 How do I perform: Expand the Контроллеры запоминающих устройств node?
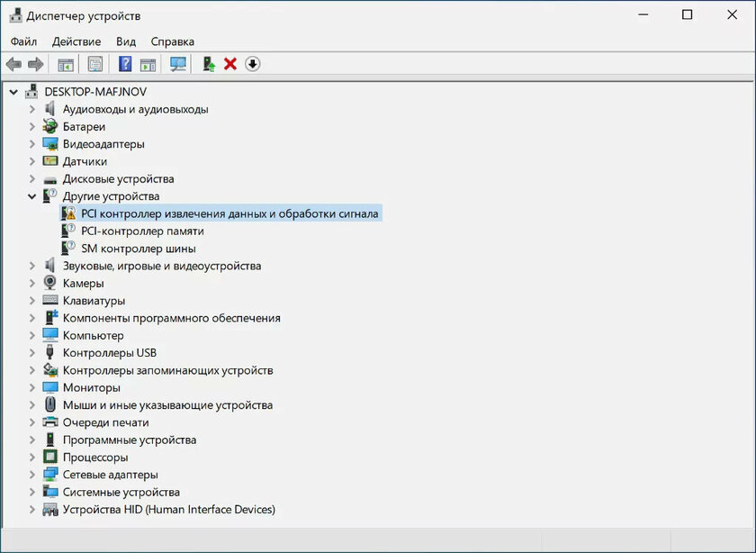[x=31, y=369]
